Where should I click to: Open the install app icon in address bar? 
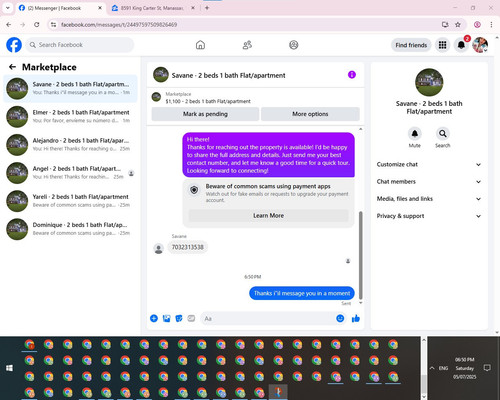(x=445, y=24)
